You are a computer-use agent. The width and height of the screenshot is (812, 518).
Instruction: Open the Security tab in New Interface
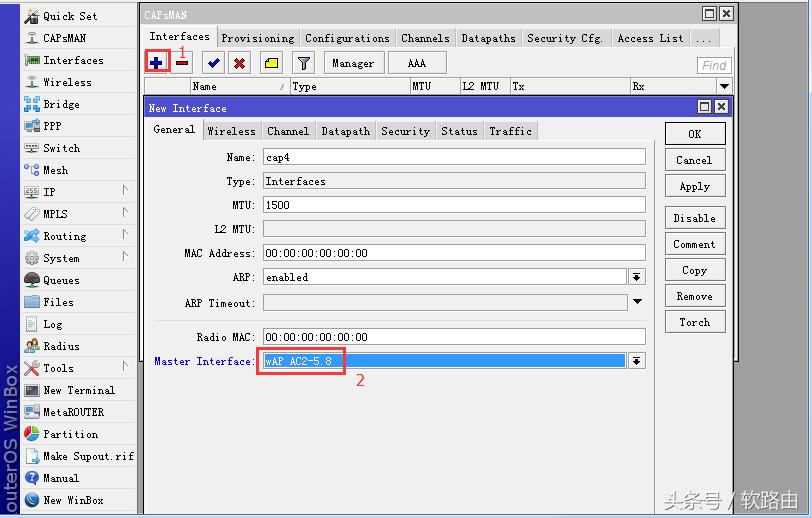(405, 132)
